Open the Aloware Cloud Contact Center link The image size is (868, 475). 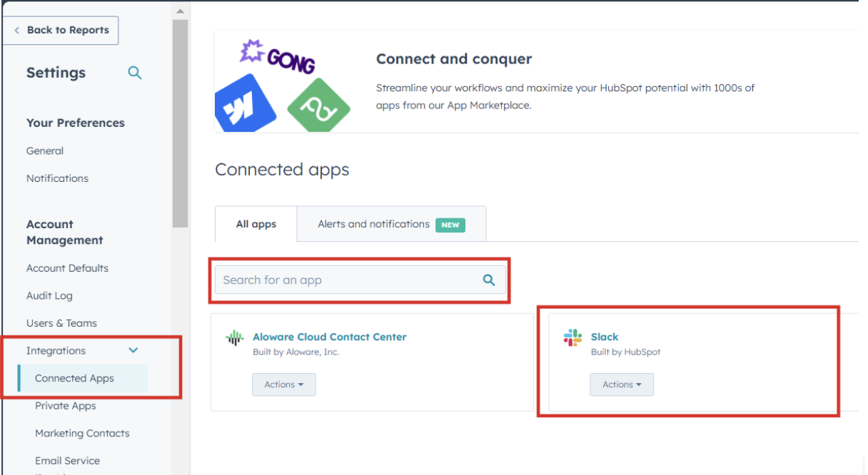point(330,337)
